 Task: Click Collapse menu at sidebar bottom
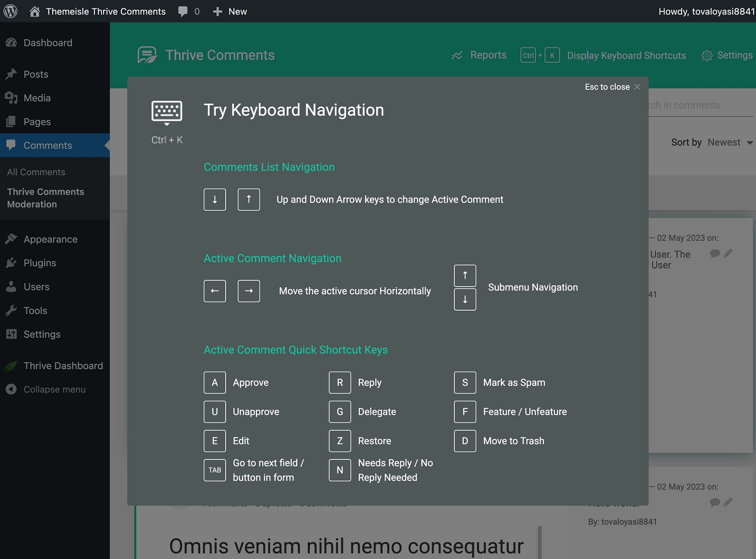[x=54, y=389]
